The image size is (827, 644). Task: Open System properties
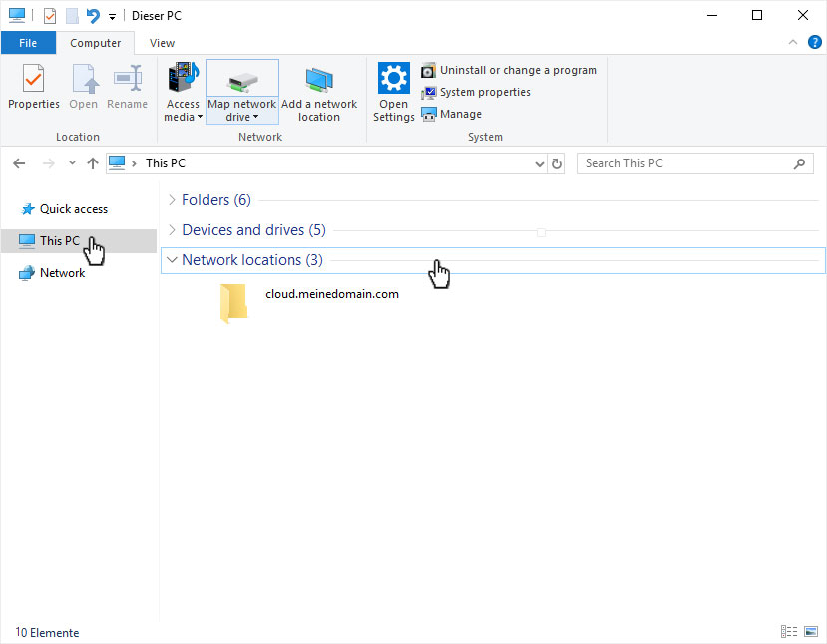click(x=475, y=92)
